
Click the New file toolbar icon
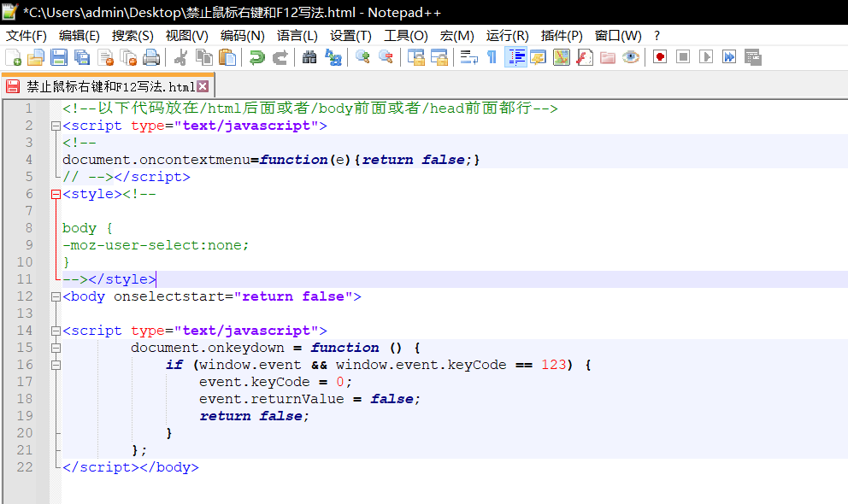[x=13, y=57]
